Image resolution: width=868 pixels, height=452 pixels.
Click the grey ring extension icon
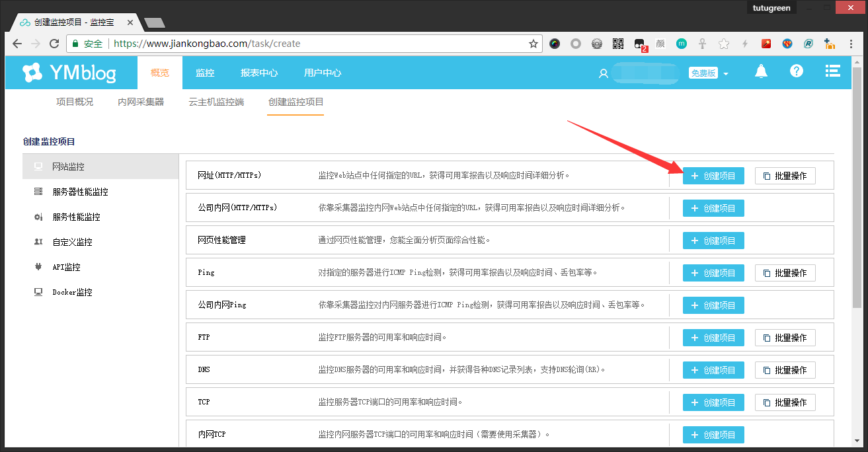pos(576,44)
